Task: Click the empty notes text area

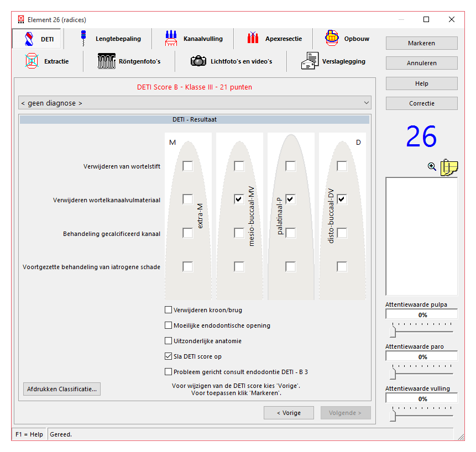Action: tap(421, 236)
